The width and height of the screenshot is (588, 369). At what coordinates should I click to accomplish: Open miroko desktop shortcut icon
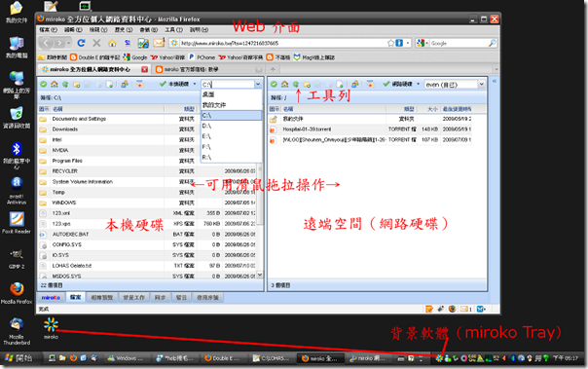point(51,328)
